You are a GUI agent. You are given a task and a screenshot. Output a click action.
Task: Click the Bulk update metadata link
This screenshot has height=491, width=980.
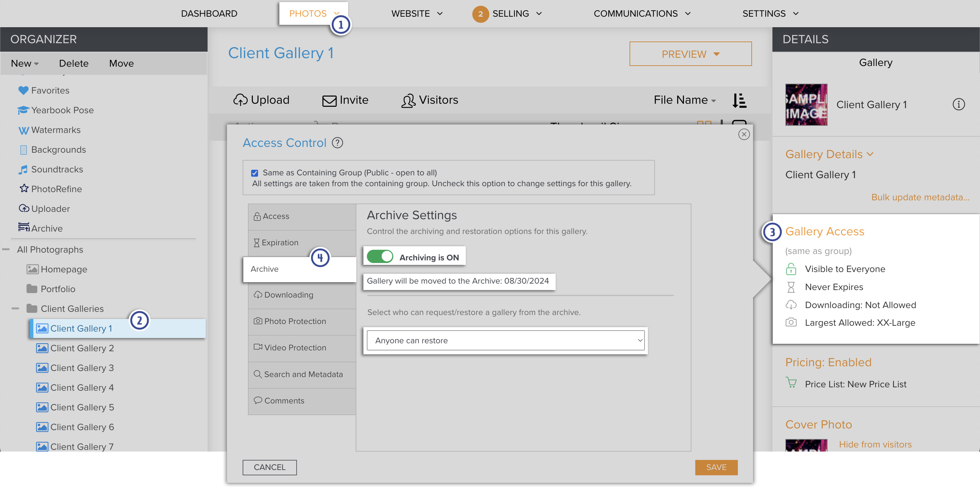920,197
